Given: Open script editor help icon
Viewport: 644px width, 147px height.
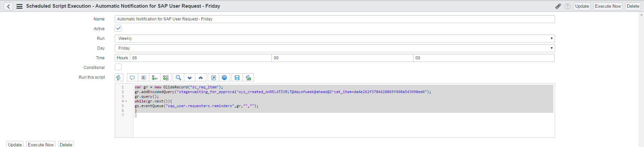Looking at the screenshot, I should click(x=225, y=78).
